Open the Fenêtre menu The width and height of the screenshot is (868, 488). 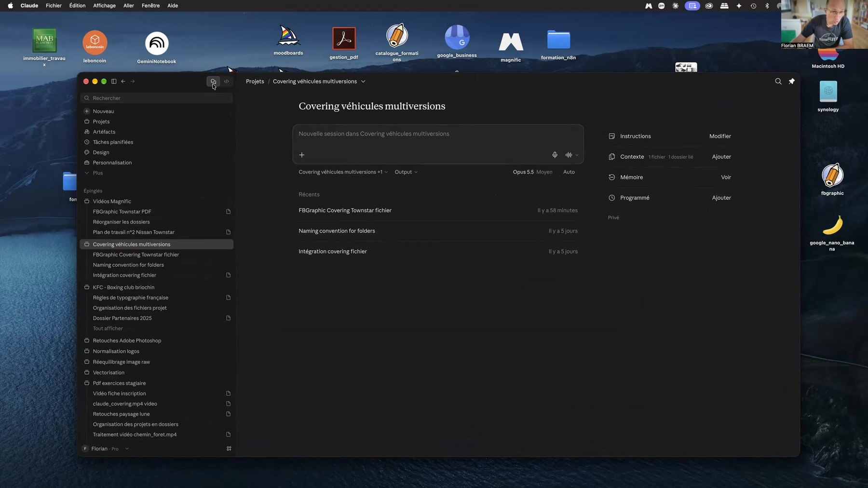pyautogui.click(x=150, y=6)
